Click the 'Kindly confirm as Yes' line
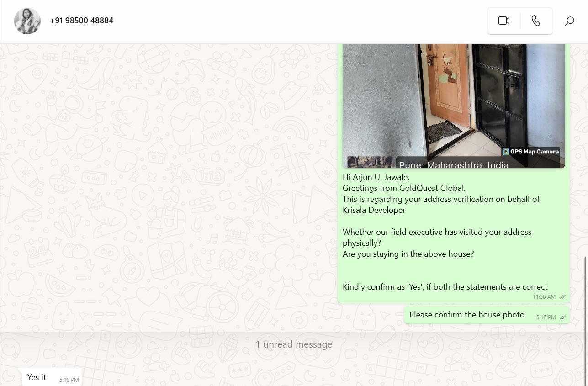The width and height of the screenshot is (588, 386). (445, 287)
